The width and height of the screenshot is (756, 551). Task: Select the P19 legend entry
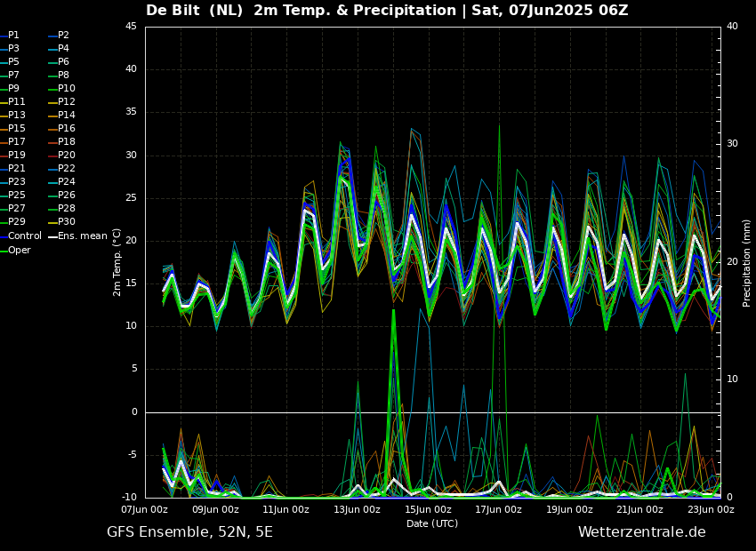pos(12,156)
